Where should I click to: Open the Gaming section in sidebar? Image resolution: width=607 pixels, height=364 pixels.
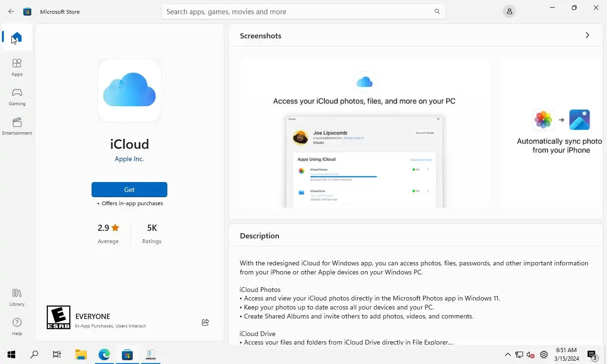[17, 97]
